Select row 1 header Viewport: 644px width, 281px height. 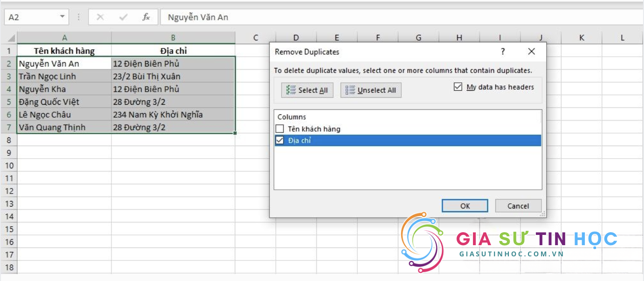click(x=9, y=51)
